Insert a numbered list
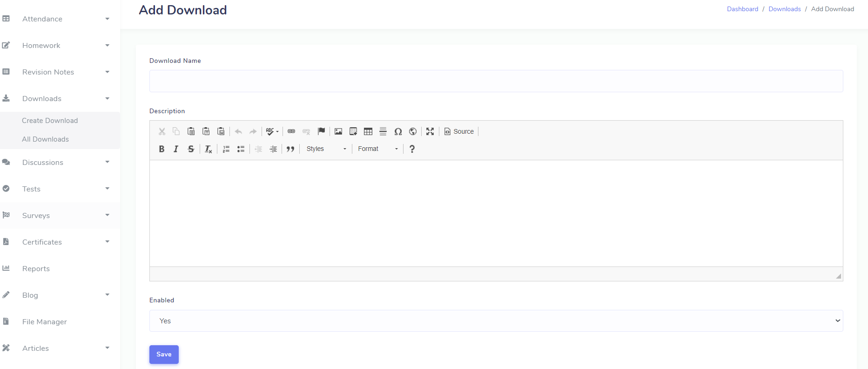The width and height of the screenshot is (868, 369). 226,149
